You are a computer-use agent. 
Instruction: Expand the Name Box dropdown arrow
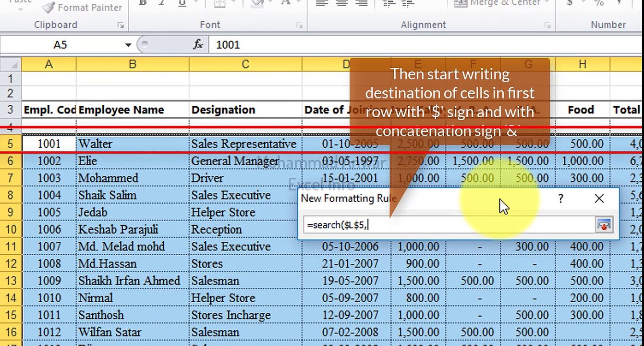pyautogui.click(x=128, y=45)
